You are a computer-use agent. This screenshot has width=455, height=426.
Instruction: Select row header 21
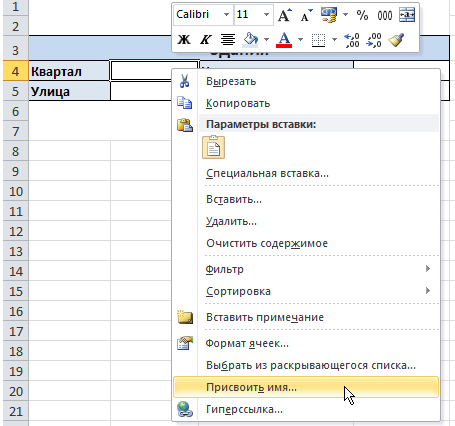(16, 411)
